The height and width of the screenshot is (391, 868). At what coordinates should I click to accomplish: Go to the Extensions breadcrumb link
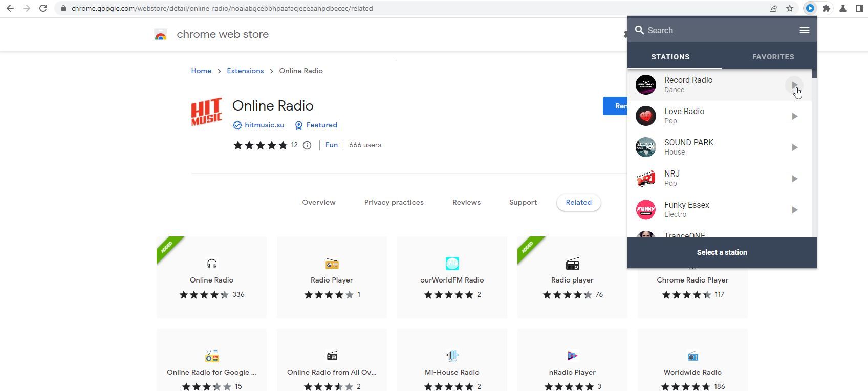coord(245,71)
